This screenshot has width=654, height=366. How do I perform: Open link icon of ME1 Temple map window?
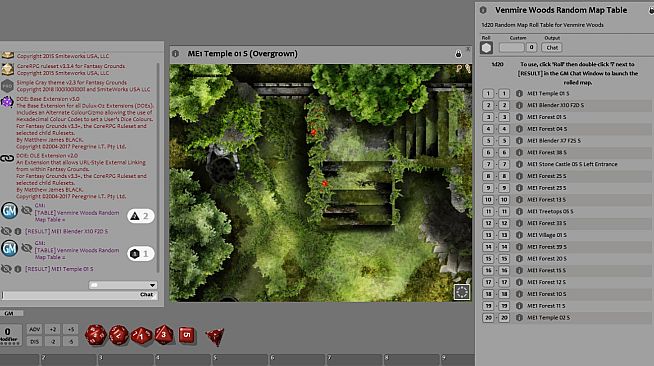click(176, 54)
